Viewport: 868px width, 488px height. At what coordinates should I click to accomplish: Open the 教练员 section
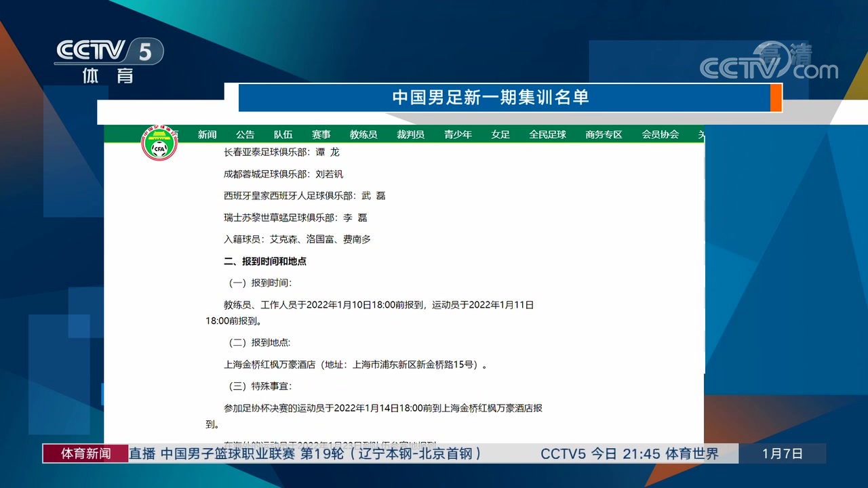363,134
